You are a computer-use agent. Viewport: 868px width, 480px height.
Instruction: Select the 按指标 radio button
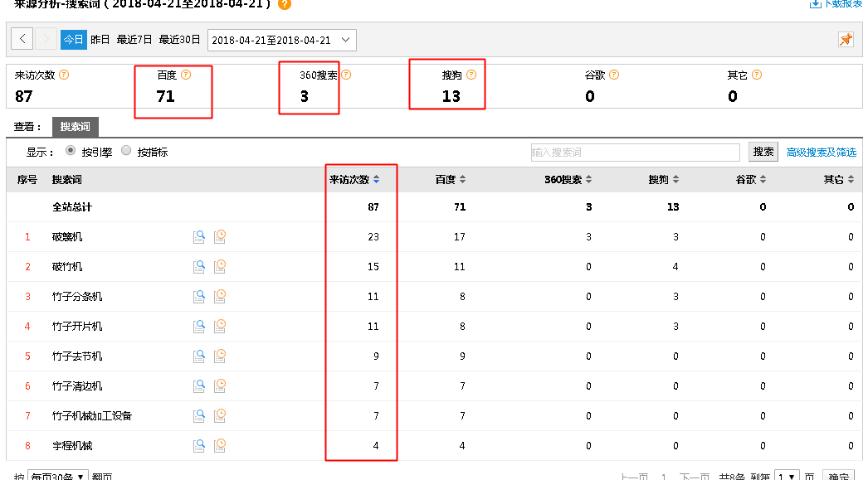tap(126, 151)
